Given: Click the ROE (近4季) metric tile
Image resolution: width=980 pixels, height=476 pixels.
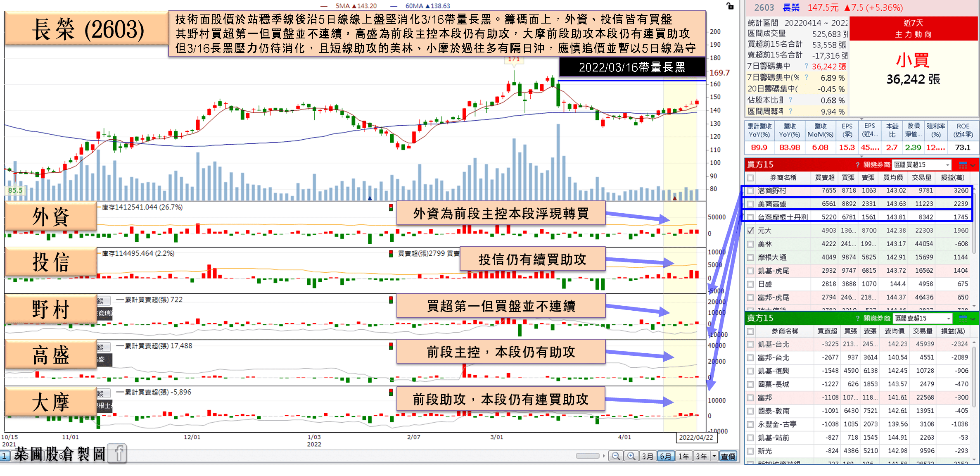Looking at the screenshot, I should (x=963, y=138).
